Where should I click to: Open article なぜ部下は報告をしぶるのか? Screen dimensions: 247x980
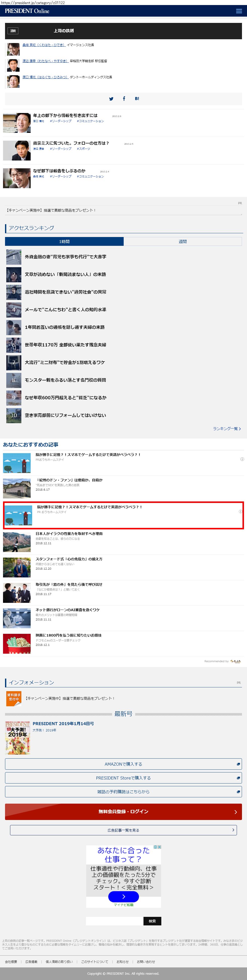(x=59, y=171)
